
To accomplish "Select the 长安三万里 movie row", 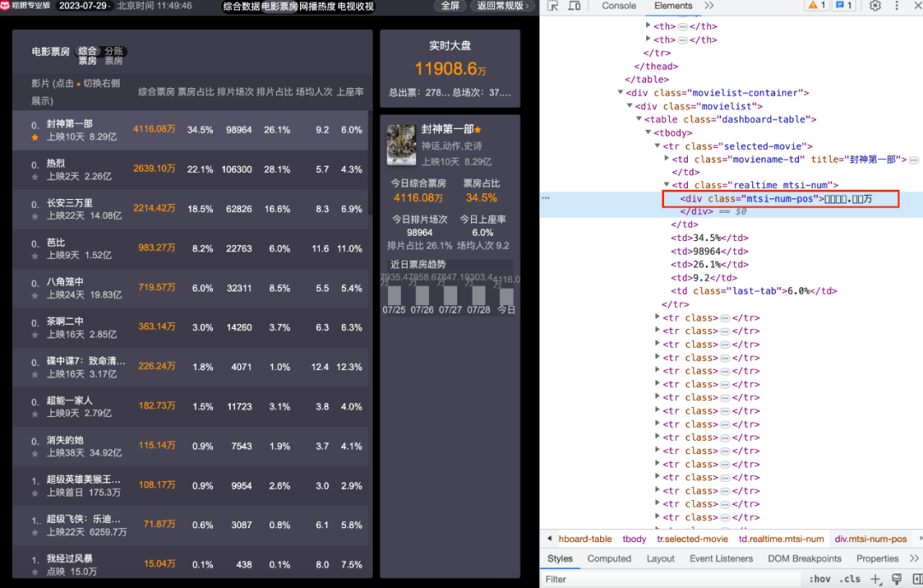I will tap(191, 209).
